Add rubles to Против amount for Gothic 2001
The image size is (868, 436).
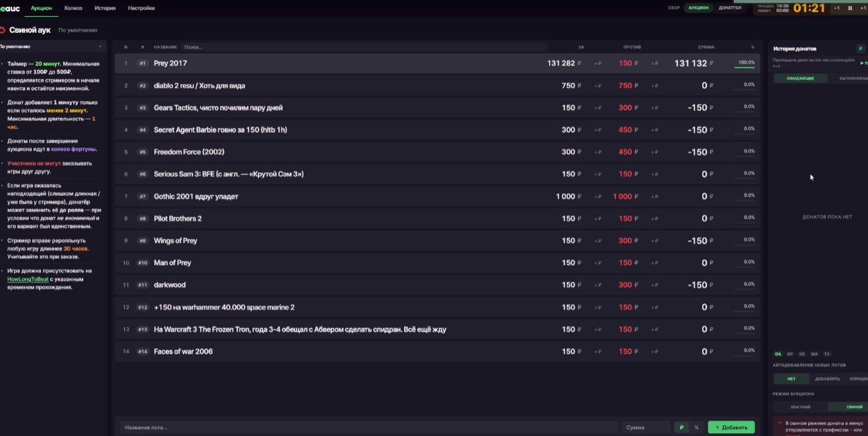pyautogui.click(x=654, y=197)
